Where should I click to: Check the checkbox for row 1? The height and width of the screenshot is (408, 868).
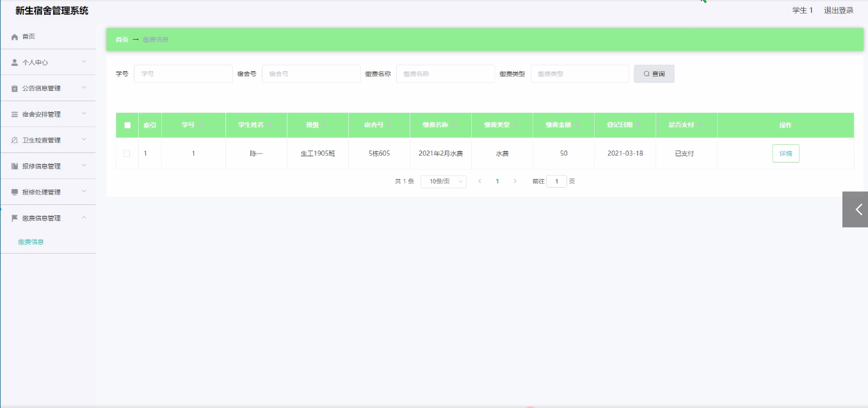(127, 154)
